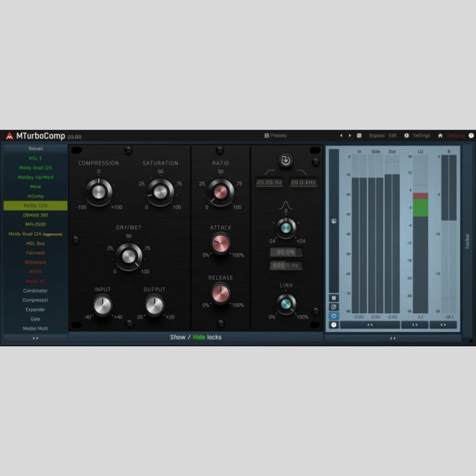
Task: Collapse the device list panel arrows
Action: coord(35,338)
